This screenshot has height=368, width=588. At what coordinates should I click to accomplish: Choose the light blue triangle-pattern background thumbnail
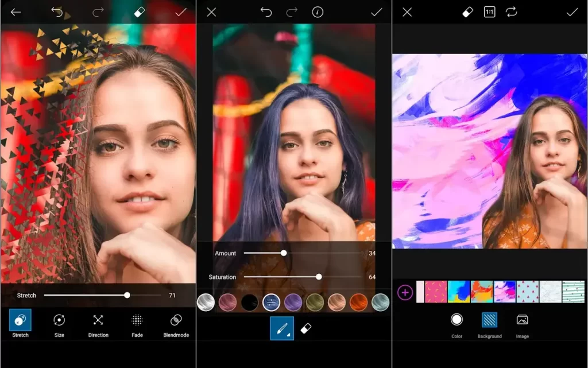click(x=528, y=292)
